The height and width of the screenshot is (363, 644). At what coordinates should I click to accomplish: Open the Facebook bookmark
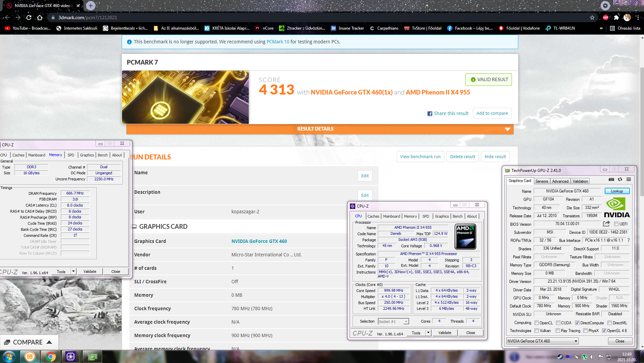pyautogui.click(x=470, y=28)
